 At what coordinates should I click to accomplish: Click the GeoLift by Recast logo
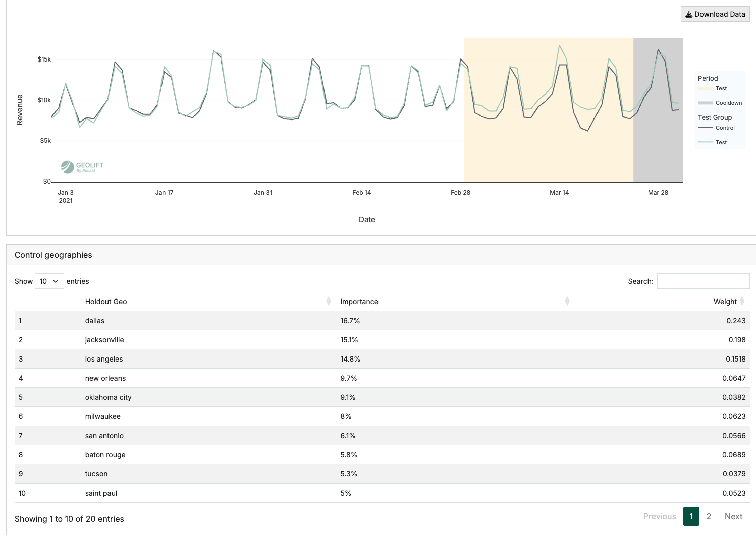82,167
